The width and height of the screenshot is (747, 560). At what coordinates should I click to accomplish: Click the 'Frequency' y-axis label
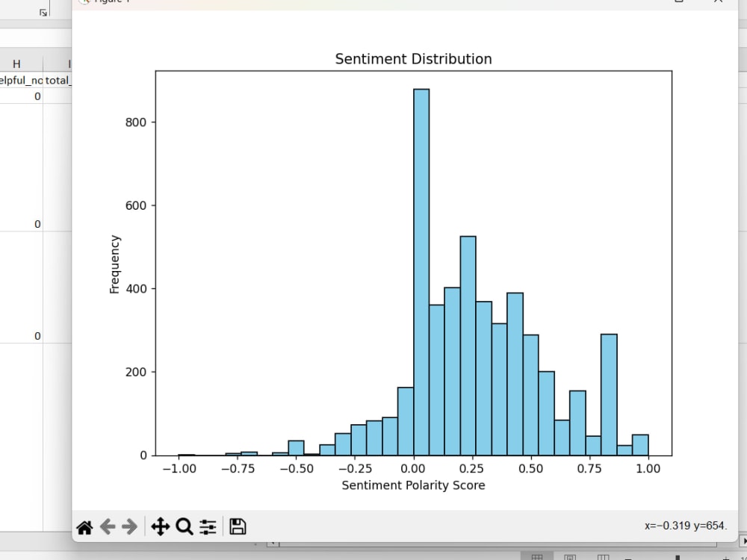point(114,264)
